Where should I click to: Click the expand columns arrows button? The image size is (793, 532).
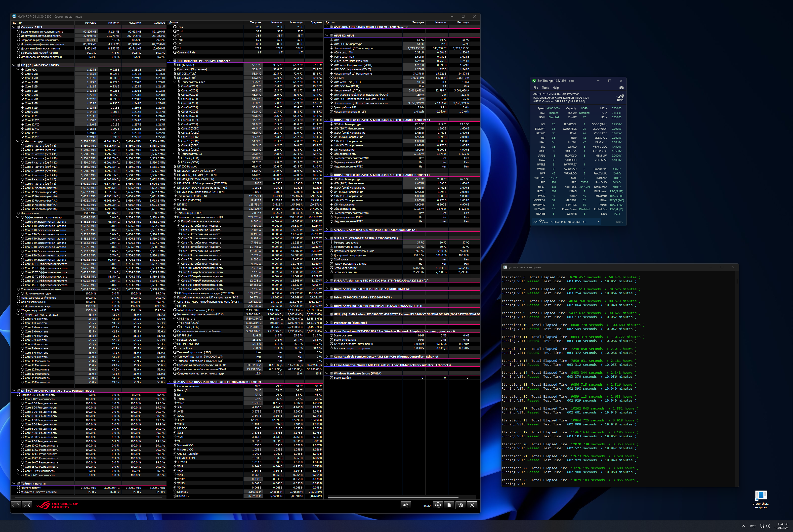[16, 505]
